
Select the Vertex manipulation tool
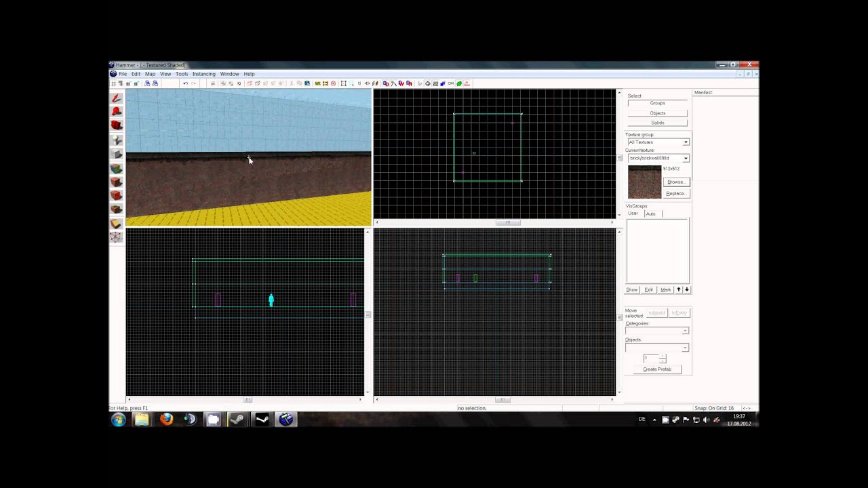coord(117,237)
